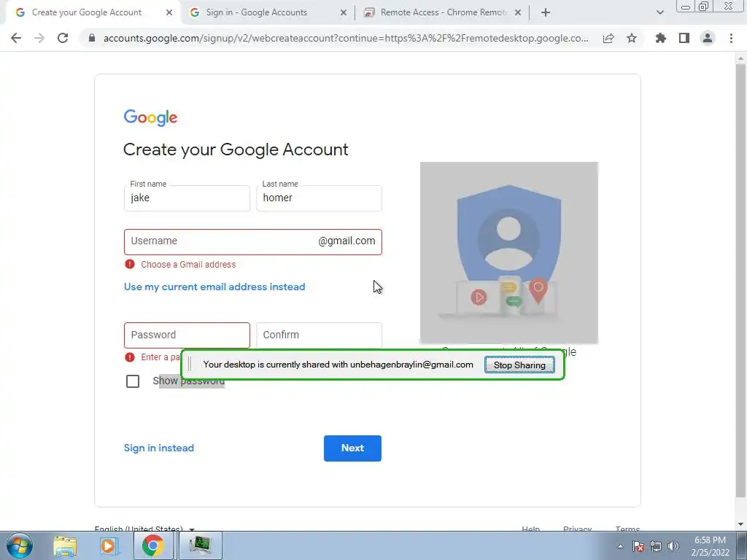The width and height of the screenshot is (747, 560).
Task: Click the Choose a Gmail address error text
Action: click(188, 264)
